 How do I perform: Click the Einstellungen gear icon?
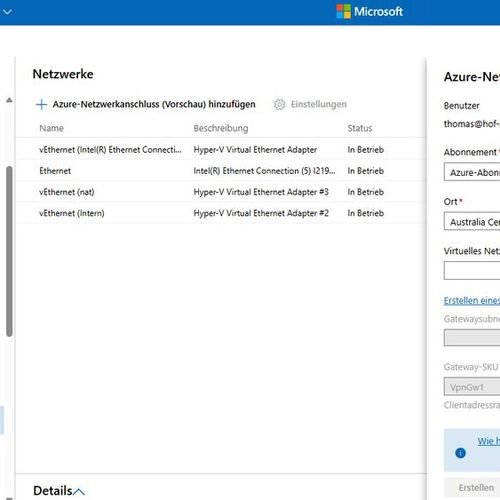(279, 105)
